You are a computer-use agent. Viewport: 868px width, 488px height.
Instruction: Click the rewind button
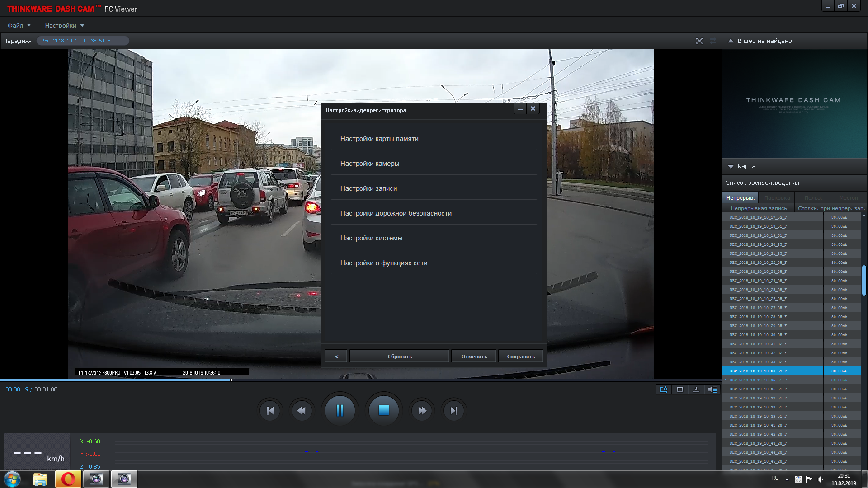tap(302, 410)
